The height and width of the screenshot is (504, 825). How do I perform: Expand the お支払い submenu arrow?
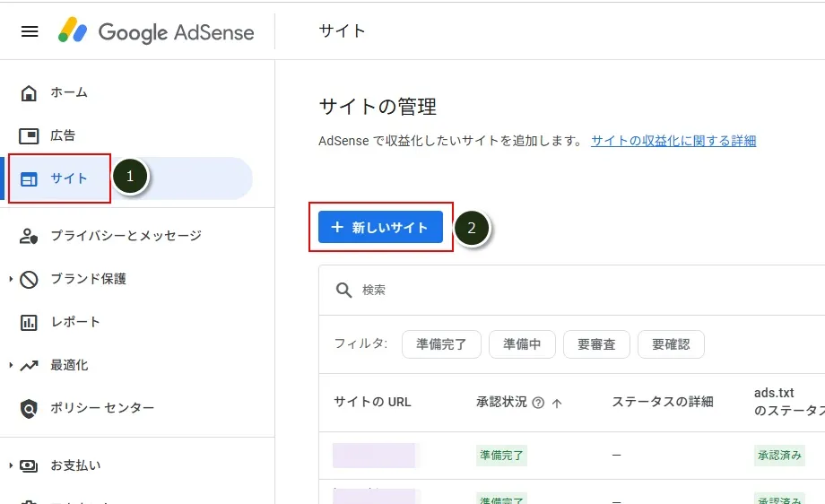[11, 465]
